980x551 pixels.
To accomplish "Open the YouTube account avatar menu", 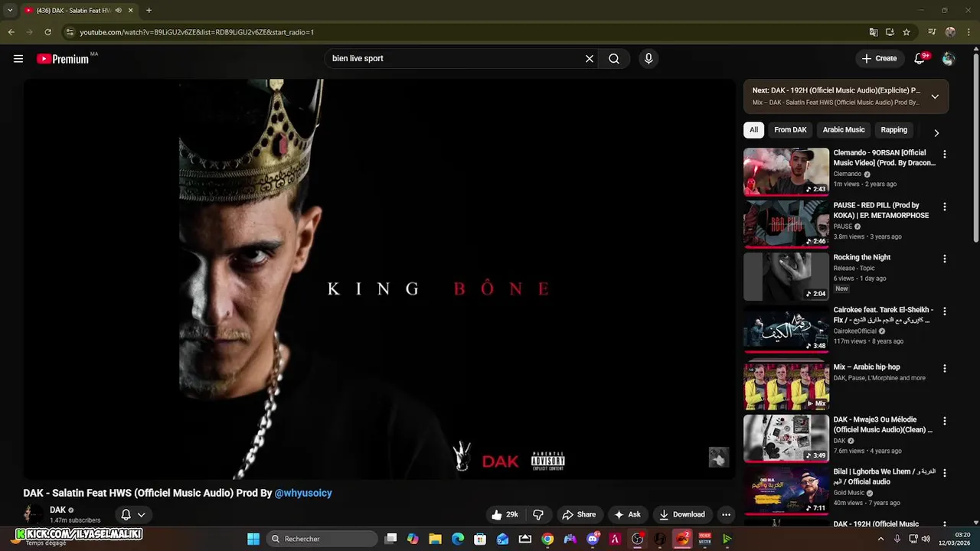I will [949, 58].
